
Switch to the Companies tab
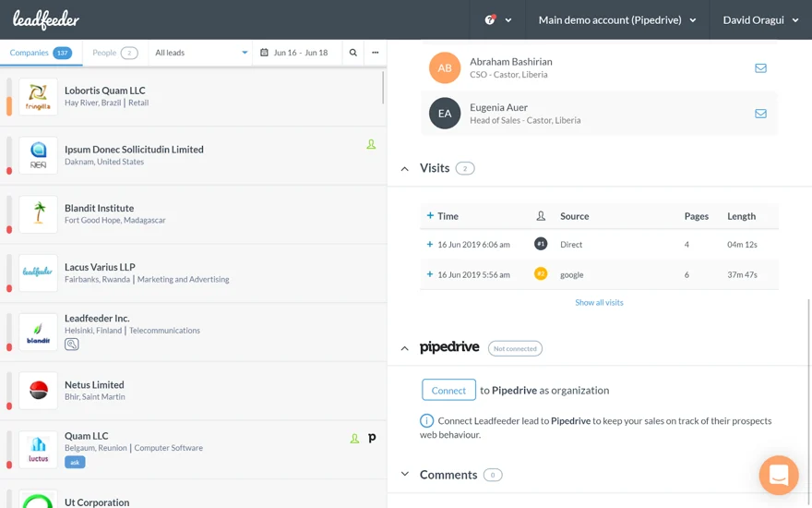[x=41, y=53]
